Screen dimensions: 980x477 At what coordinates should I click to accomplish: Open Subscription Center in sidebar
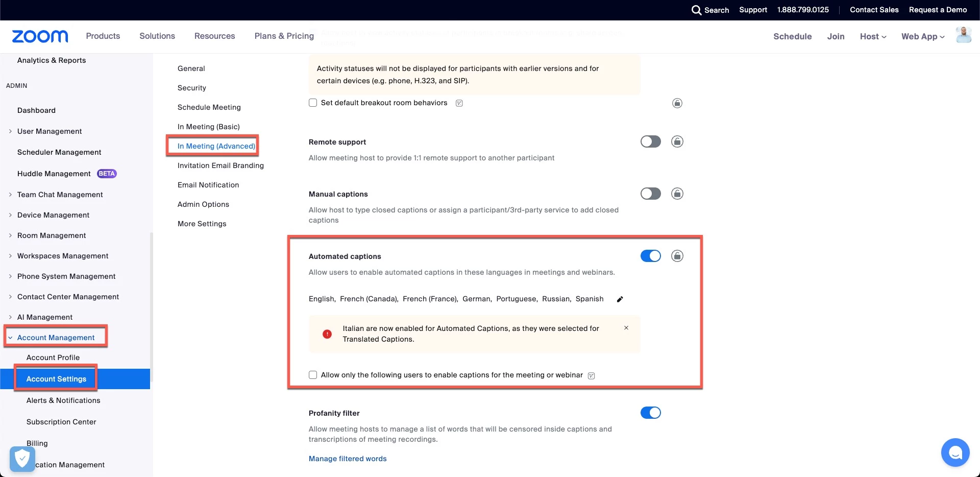coord(61,422)
